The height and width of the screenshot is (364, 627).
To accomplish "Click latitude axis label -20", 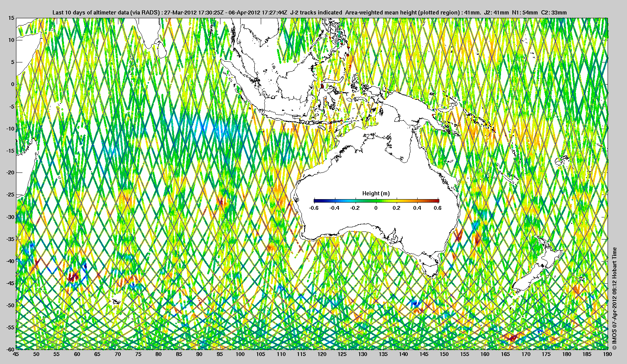I will tap(11, 173).
